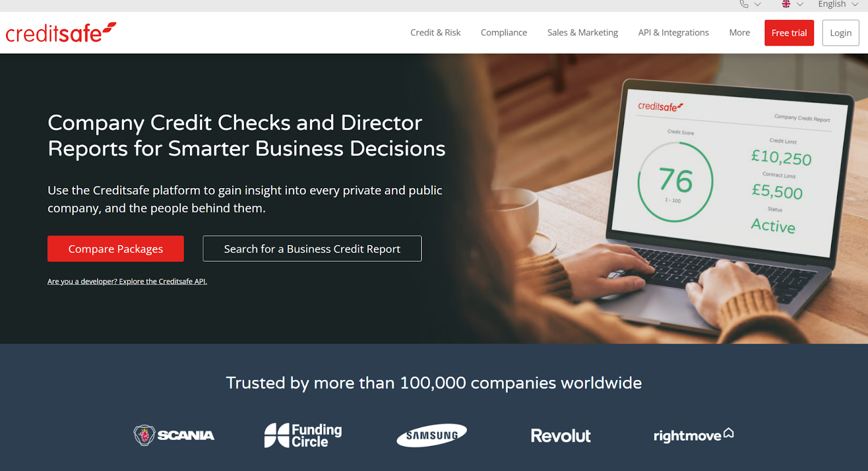Viewport: 868px width, 471px height.
Task: Click the Revolut logo
Action: point(560,436)
